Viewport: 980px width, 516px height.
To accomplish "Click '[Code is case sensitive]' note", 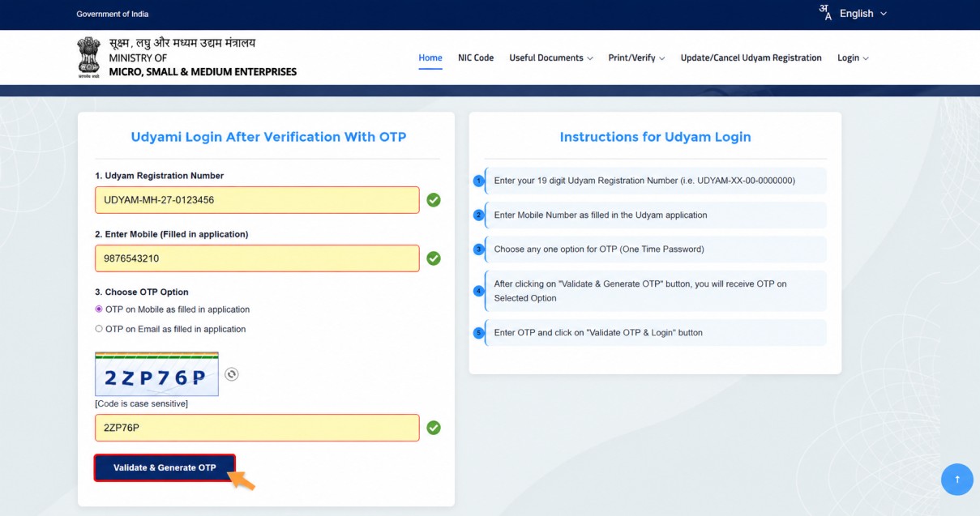I will click(141, 403).
